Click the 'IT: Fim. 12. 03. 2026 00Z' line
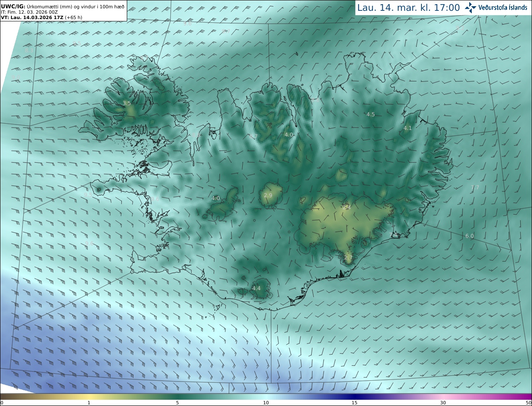532x406 pixels. coord(29,12)
